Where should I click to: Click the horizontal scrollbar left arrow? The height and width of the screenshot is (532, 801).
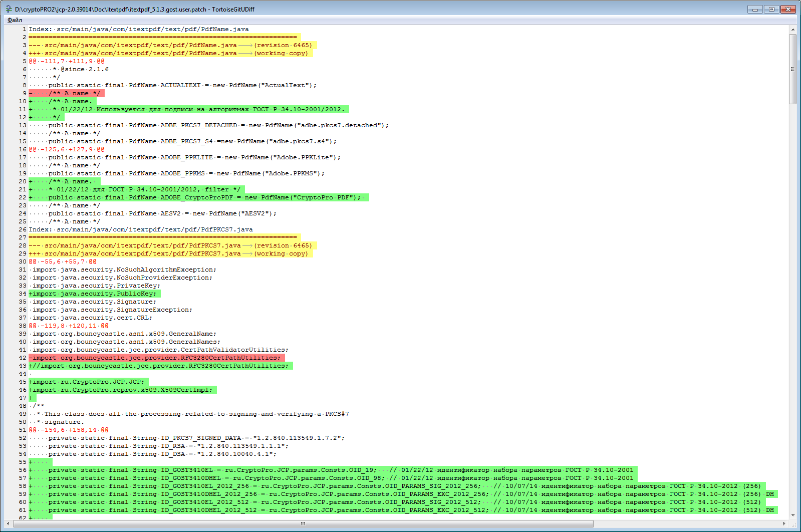8,523
